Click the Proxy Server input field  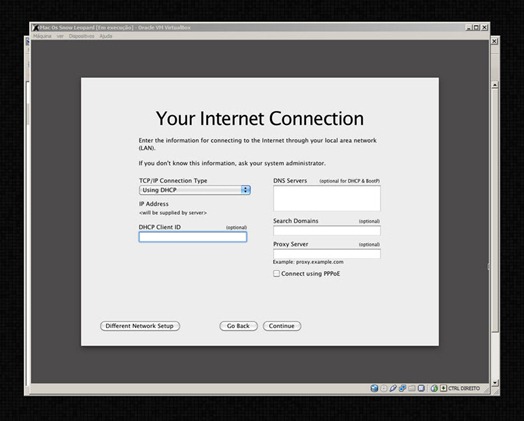point(327,254)
